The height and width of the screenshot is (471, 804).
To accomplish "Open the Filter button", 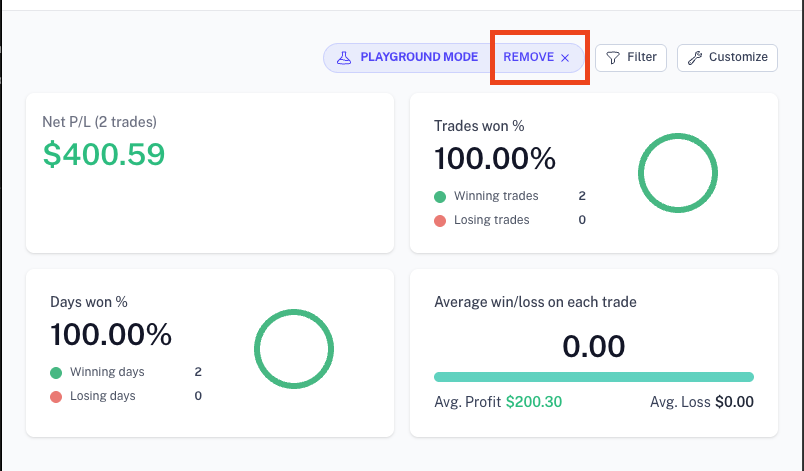I will point(631,57).
